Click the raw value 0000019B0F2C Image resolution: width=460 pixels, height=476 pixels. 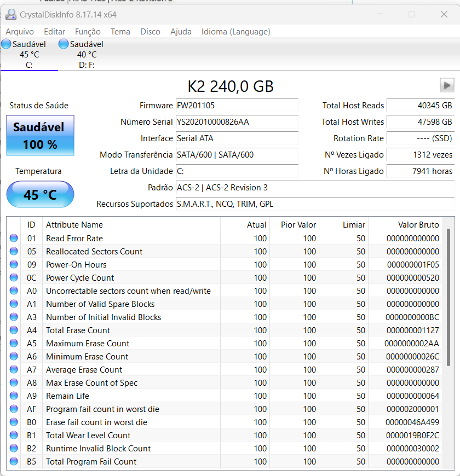(x=412, y=436)
